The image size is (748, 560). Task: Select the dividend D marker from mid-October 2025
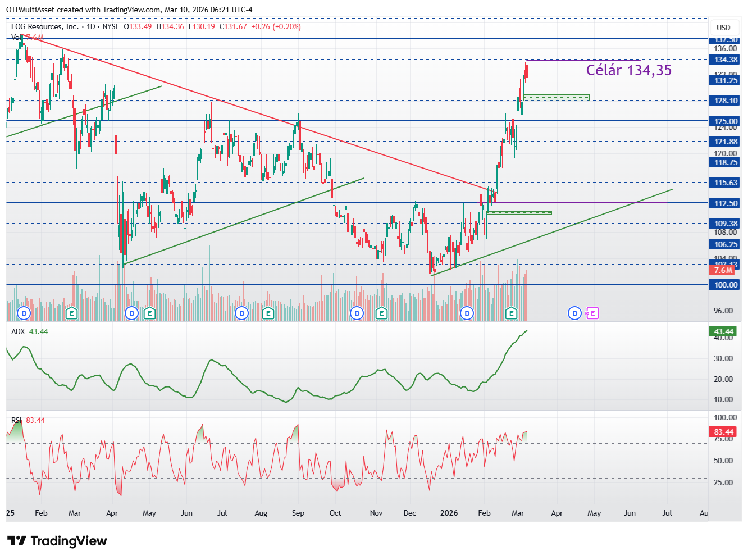click(x=357, y=313)
